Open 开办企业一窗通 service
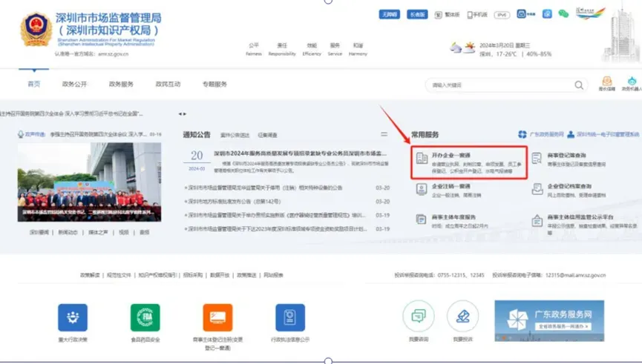 tap(469, 163)
